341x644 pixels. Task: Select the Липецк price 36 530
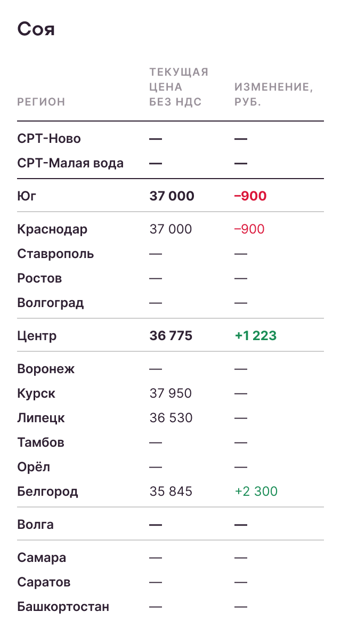pyautogui.click(x=171, y=418)
